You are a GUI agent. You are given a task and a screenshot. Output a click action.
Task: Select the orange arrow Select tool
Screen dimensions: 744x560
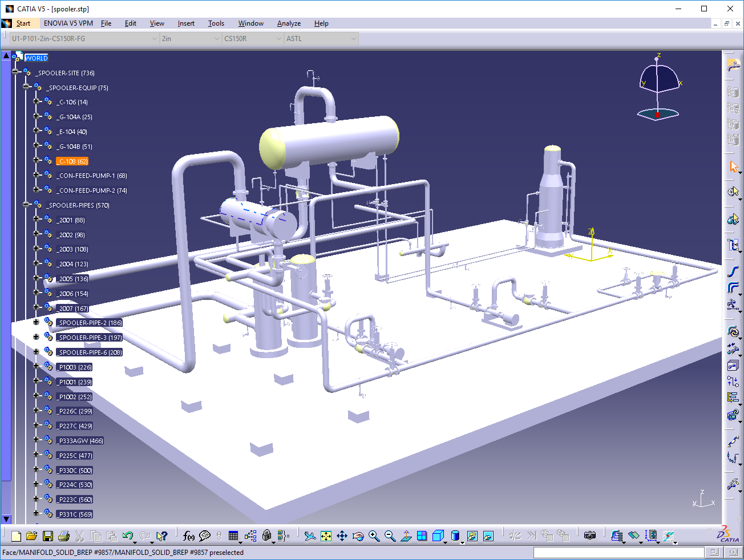733,167
